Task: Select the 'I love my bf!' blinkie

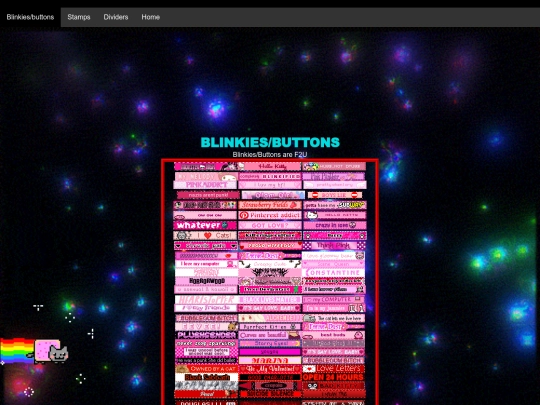Action: 270,185
